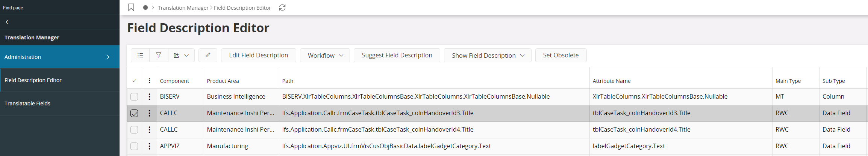Open row actions menu for APPVIZ row

pyautogui.click(x=149, y=146)
